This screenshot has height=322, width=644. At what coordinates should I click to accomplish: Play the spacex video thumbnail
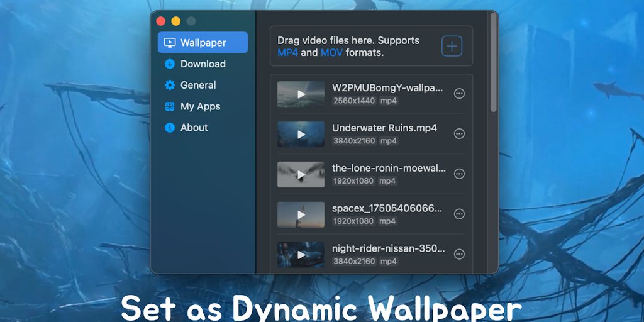pos(301,215)
